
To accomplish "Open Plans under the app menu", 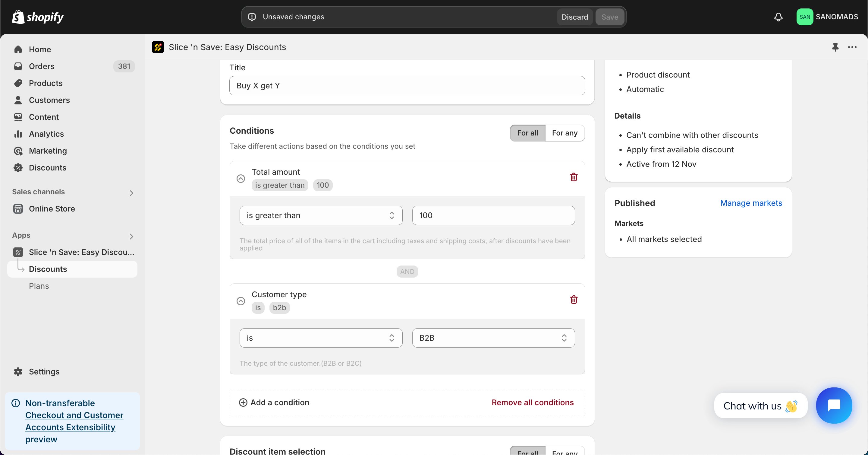I will pyautogui.click(x=39, y=286).
